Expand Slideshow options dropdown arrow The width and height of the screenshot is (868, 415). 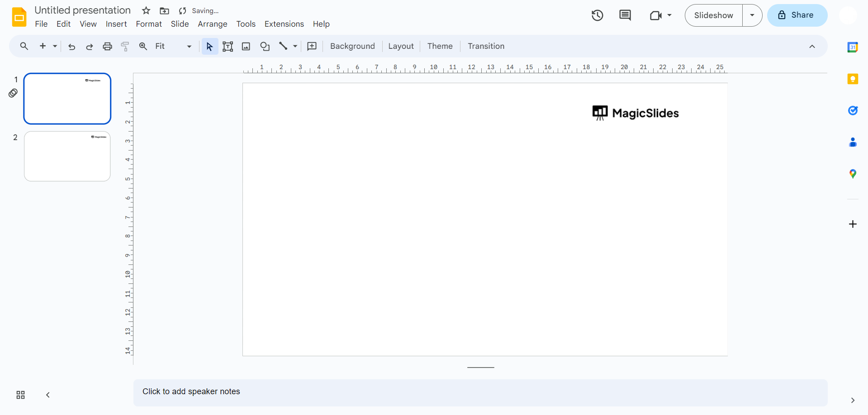[x=752, y=15]
